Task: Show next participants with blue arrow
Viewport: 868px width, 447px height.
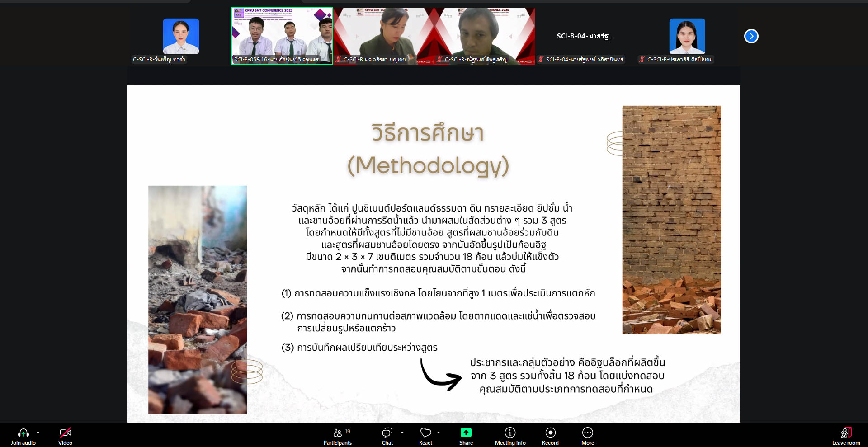Action: [751, 36]
